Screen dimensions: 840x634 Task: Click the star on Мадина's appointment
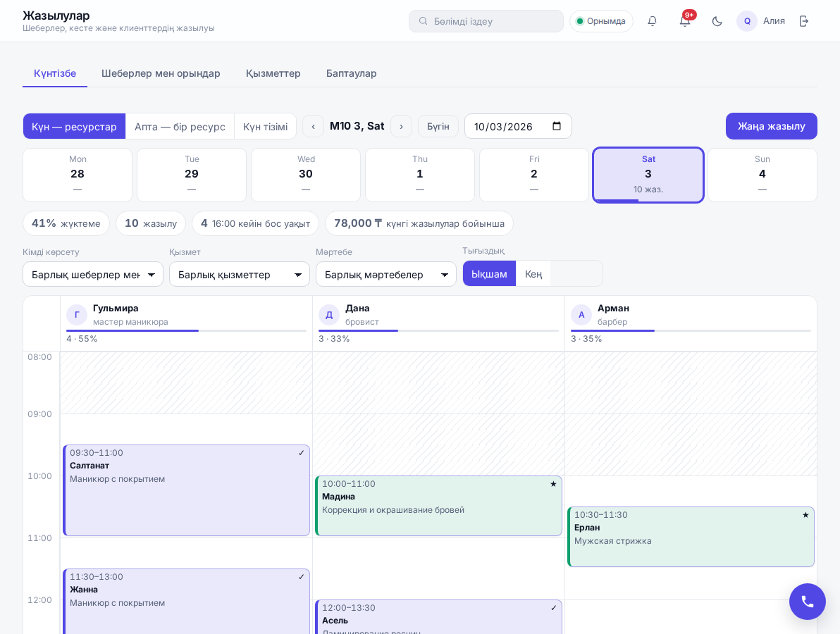coord(553,484)
